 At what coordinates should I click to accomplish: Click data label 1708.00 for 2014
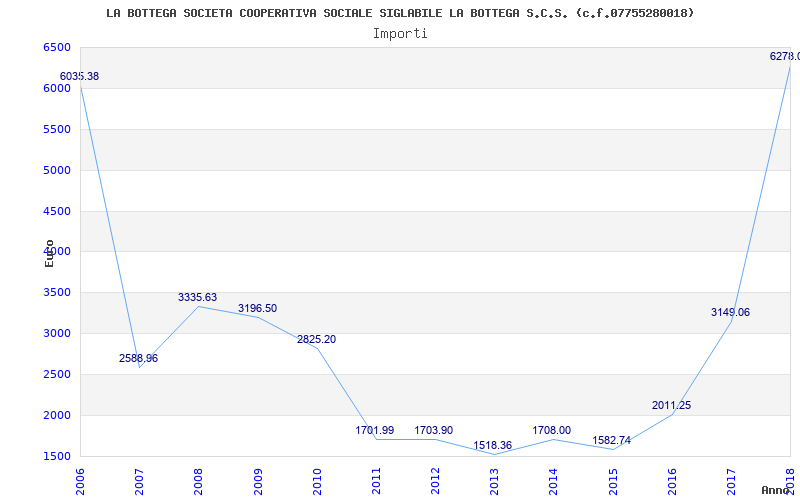coord(552,430)
